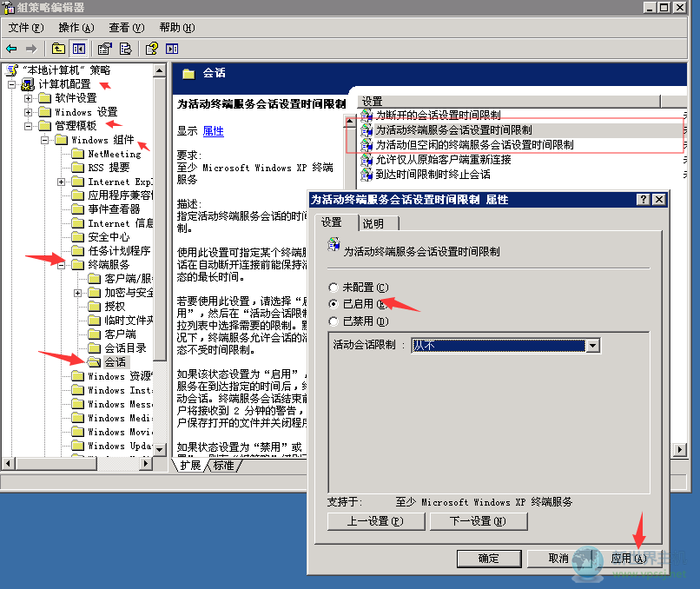The image size is (700, 589).
Task: Click the Export list toolbar icon
Action: (x=125, y=49)
